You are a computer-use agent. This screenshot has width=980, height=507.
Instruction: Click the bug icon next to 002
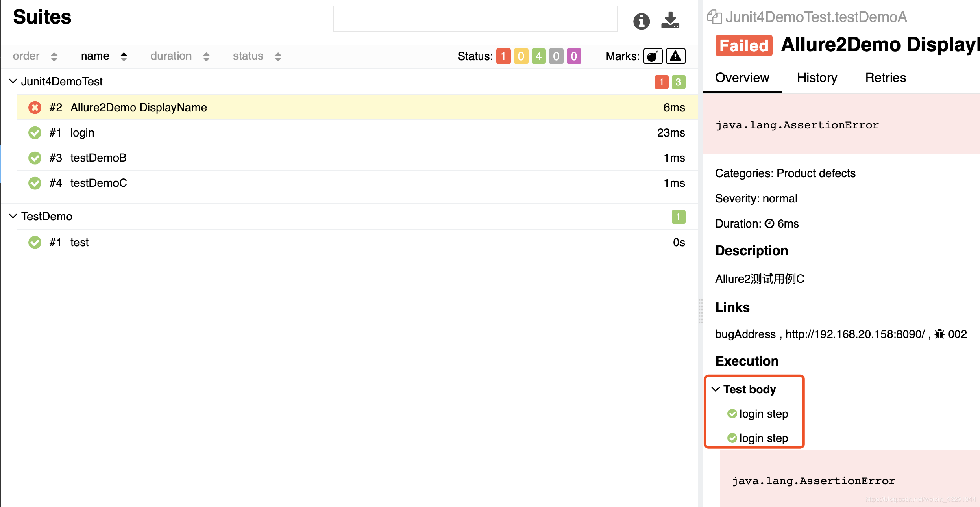939,334
